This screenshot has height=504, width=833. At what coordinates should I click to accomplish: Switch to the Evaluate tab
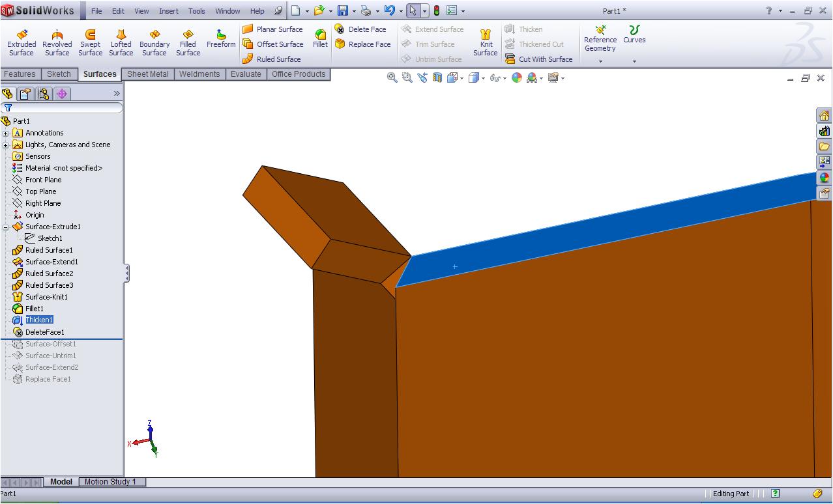[x=246, y=74]
